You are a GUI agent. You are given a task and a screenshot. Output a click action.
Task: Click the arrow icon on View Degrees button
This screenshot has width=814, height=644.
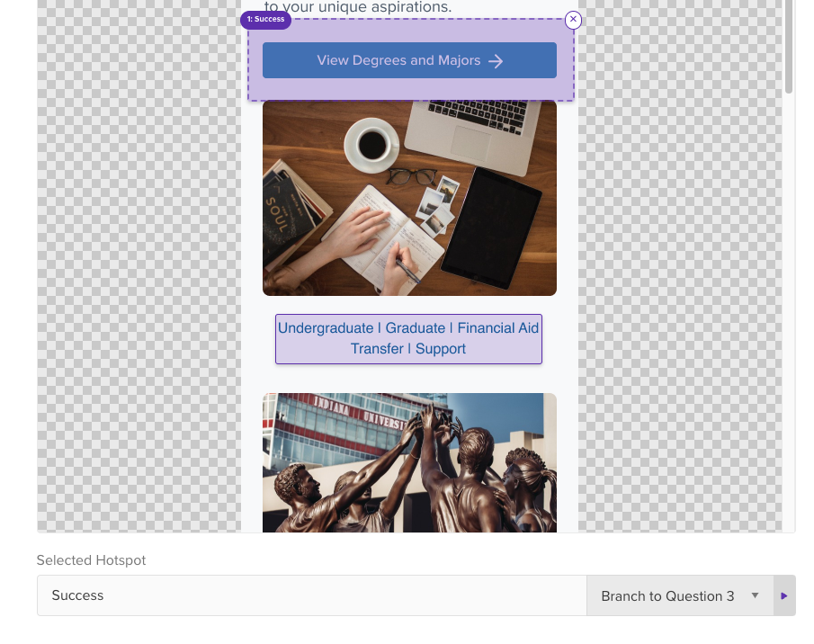click(x=496, y=61)
